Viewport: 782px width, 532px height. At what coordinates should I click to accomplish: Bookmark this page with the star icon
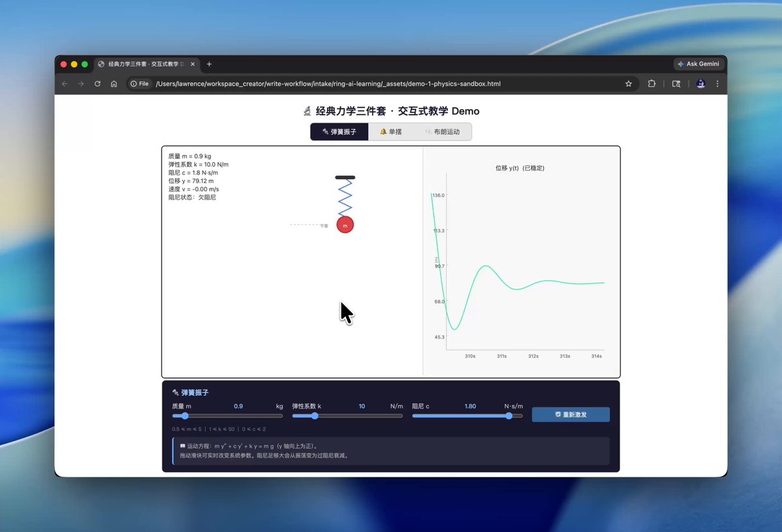628,84
